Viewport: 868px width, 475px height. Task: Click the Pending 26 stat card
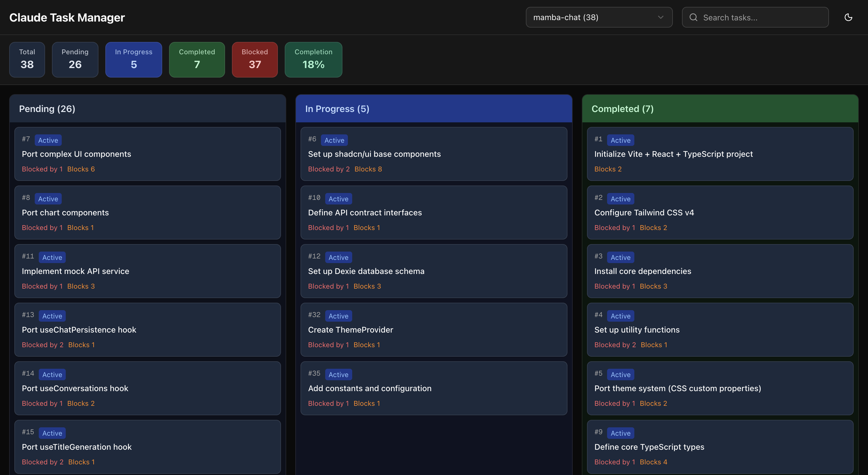click(75, 59)
